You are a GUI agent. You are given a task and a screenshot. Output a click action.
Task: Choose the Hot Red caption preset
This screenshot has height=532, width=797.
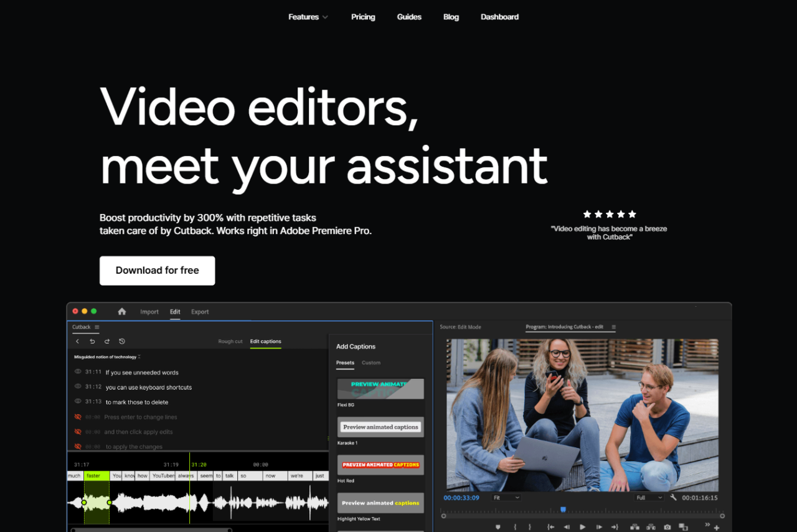[x=380, y=465]
